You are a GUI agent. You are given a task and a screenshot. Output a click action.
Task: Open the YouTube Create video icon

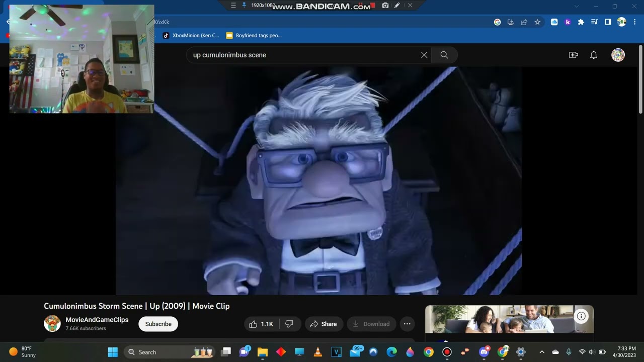(x=573, y=55)
